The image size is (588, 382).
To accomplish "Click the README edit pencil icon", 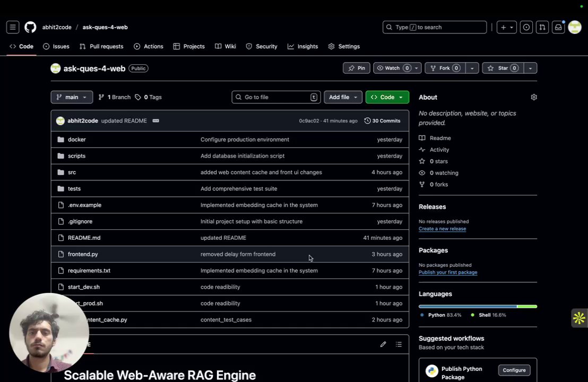I will (x=383, y=344).
